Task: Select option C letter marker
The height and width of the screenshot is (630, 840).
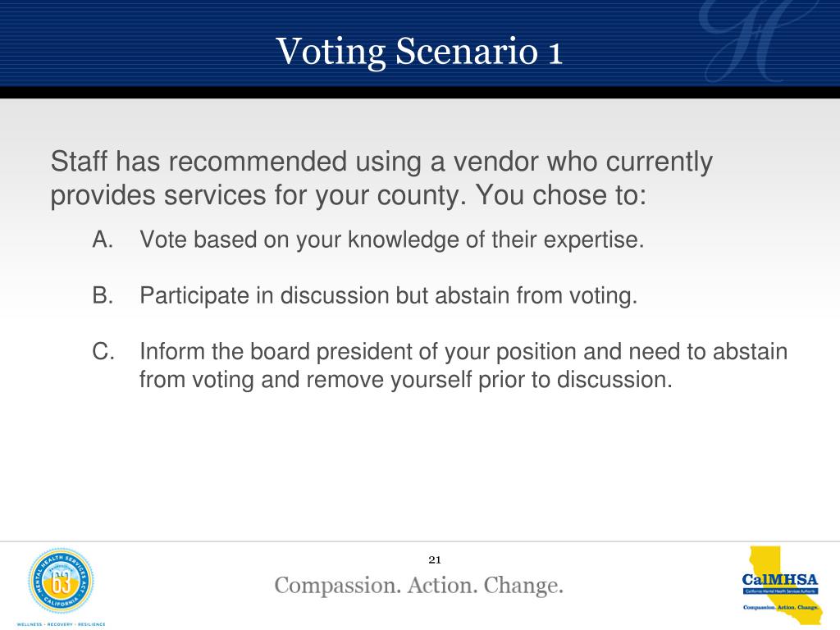Action: coord(103,351)
